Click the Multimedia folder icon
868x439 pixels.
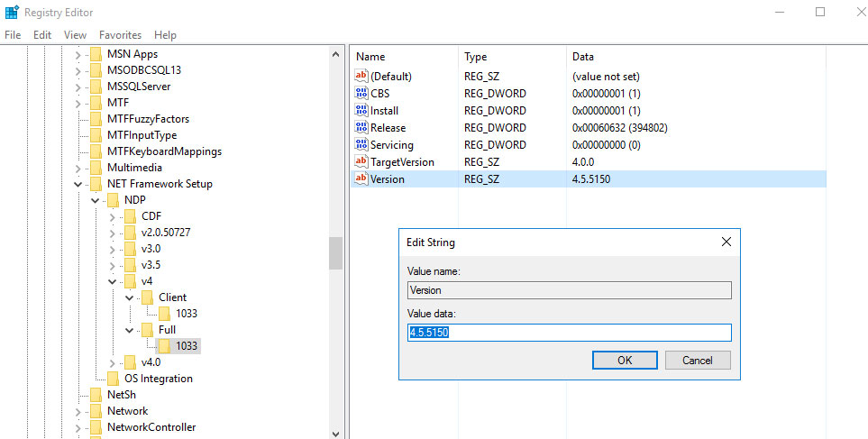tap(96, 168)
